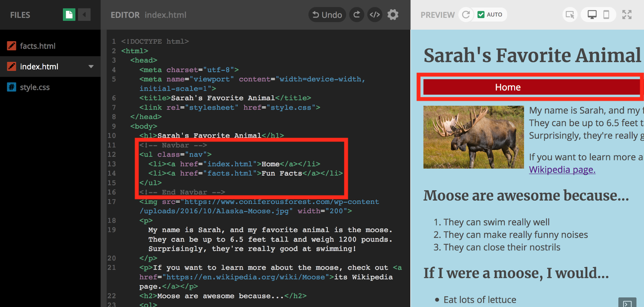Click the Undo button
The height and width of the screenshot is (307, 644).
[x=327, y=15]
